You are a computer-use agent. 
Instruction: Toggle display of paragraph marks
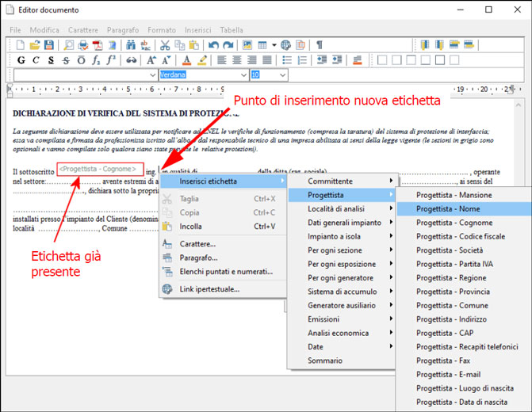[x=320, y=44]
